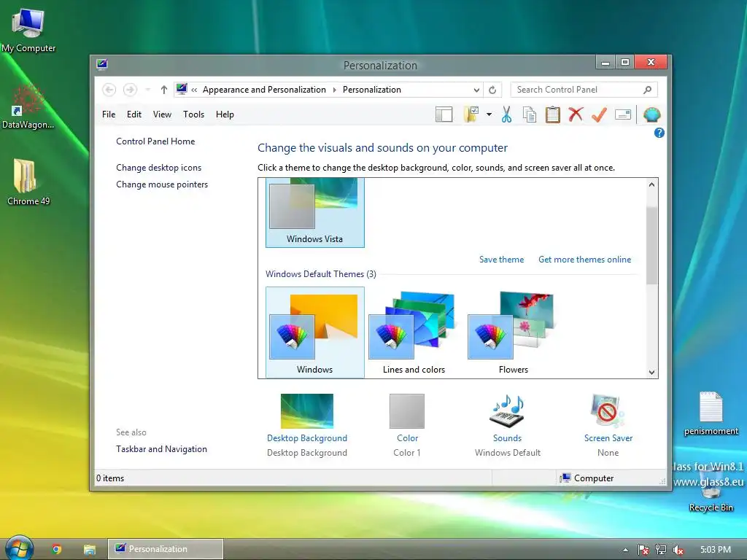Click the 5:03 PM clock
This screenshot has width=747, height=560.
[716, 550]
